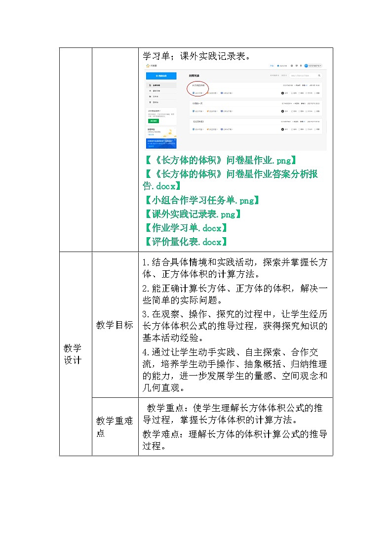Expand 分析&下载 dropdown in the 《》-titled row
Image resolution: width=392 pixels, height=555 pixels.
pos(227,129)
